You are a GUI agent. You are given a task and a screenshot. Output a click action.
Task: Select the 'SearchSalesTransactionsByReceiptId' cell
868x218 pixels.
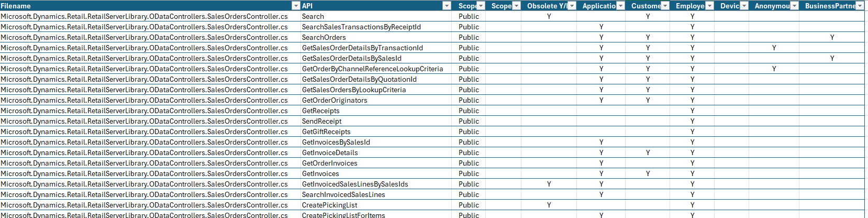tap(376, 27)
